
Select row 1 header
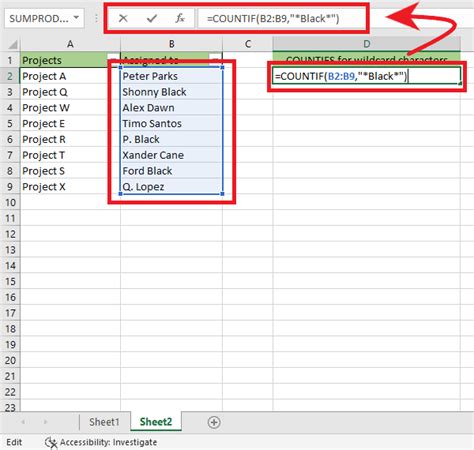(x=10, y=60)
